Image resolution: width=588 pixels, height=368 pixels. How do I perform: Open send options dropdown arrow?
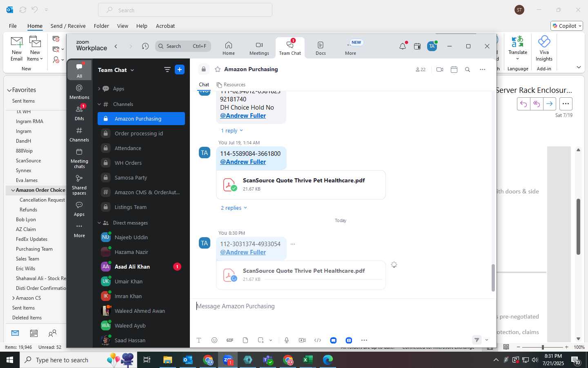coord(487,340)
